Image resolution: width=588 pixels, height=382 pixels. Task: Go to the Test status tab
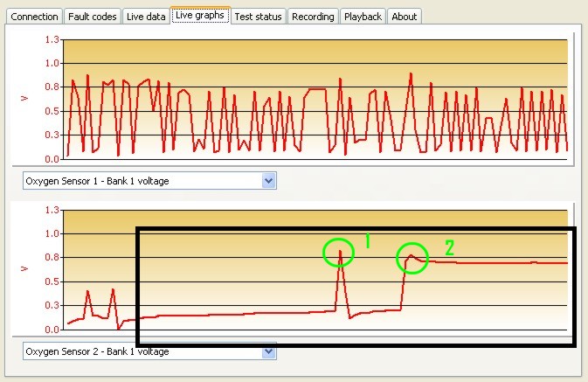click(259, 17)
